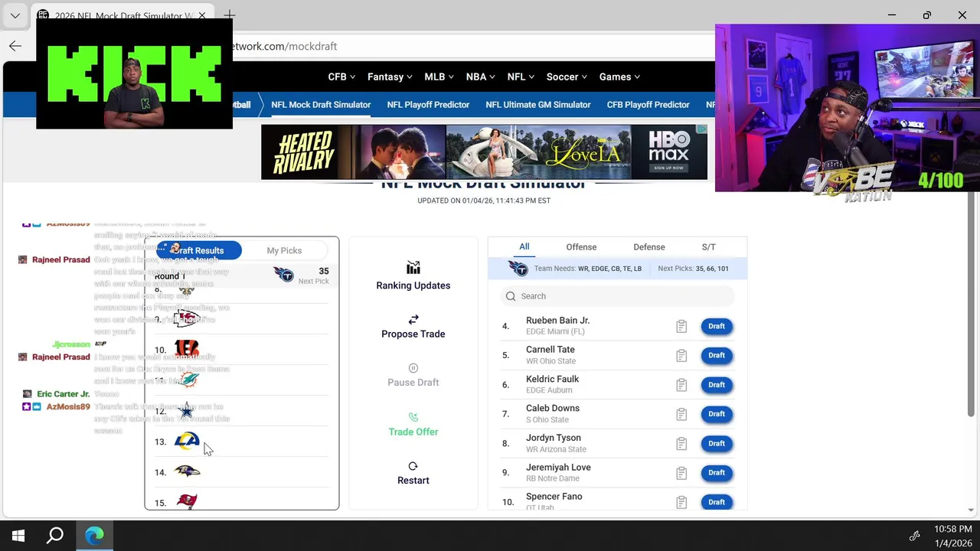Screen dimensions: 980x551
Task: Select the Cowboys star logo at pick 12
Action: point(186,411)
